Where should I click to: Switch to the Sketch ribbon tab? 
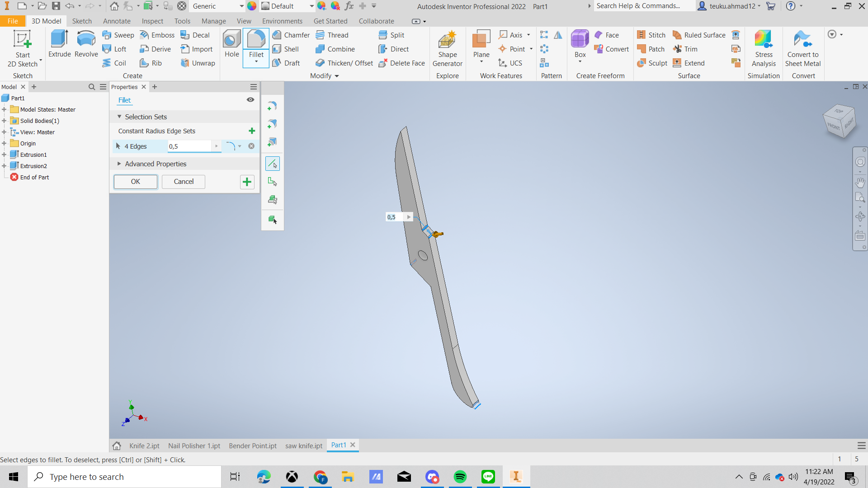(x=81, y=21)
